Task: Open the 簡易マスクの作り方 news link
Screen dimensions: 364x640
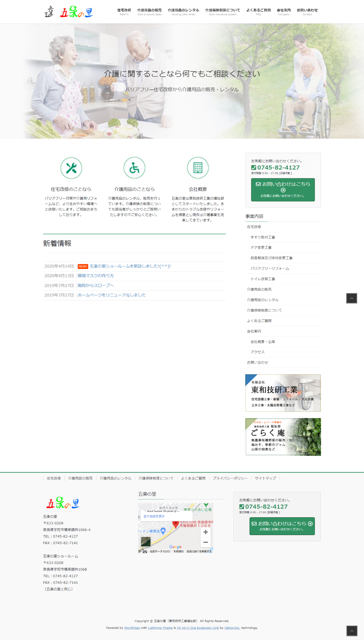Action: tap(96, 276)
